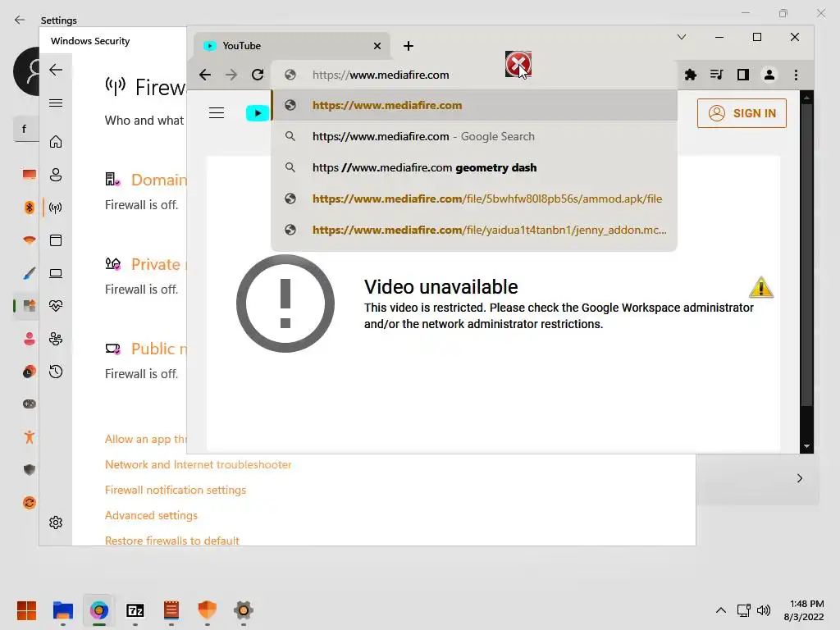Image resolution: width=840 pixels, height=630 pixels.
Task: Close the YouTube tab
Action: (377, 46)
